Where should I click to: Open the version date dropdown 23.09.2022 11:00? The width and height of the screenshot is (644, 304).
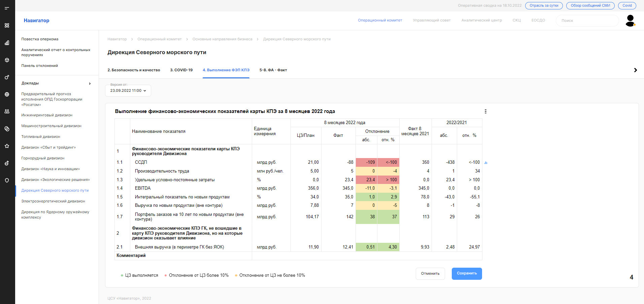(128, 90)
